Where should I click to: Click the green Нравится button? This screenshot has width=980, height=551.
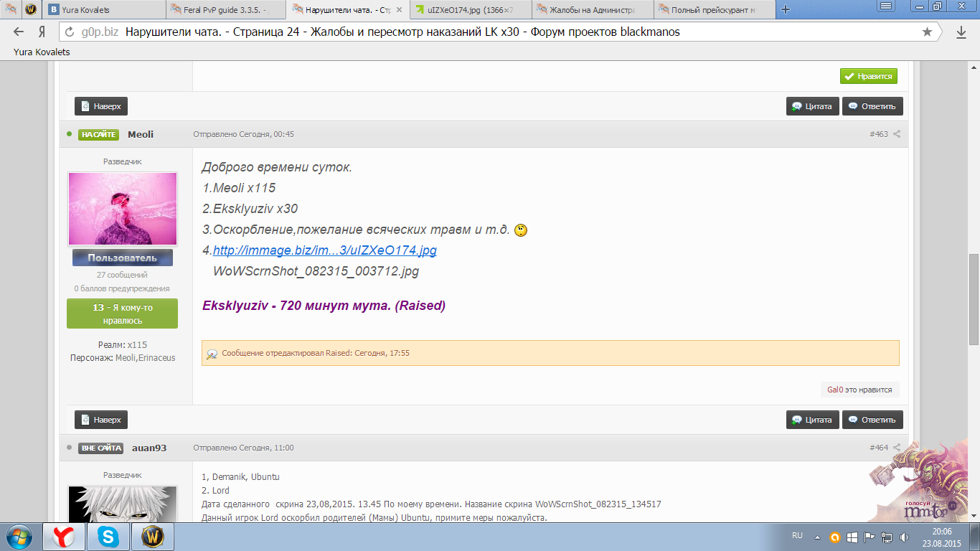[868, 76]
